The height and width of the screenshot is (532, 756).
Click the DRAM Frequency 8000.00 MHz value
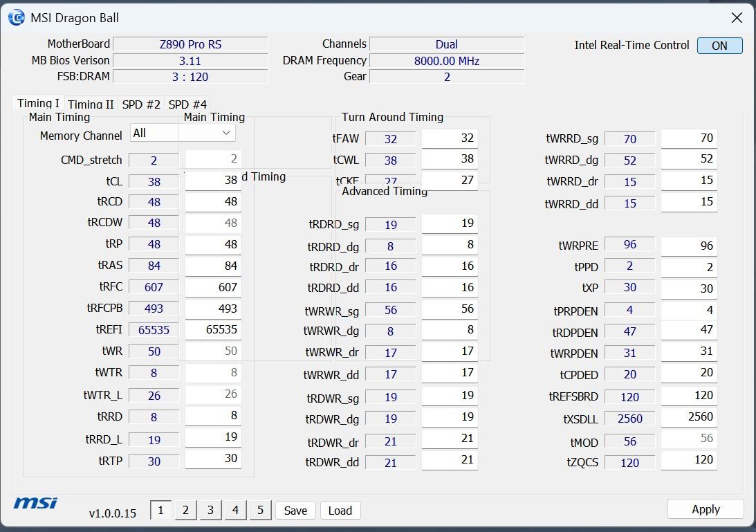pos(447,61)
